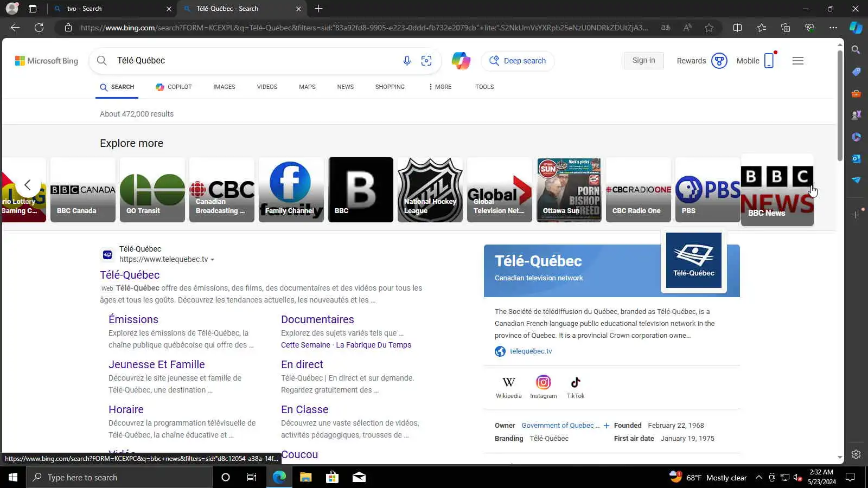
Task: Show hidden system tray icons
Action: point(759,477)
